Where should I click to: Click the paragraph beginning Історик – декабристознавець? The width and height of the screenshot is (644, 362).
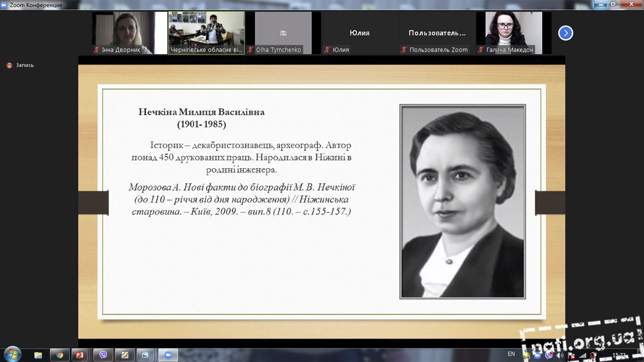pyautogui.click(x=241, y=157)
